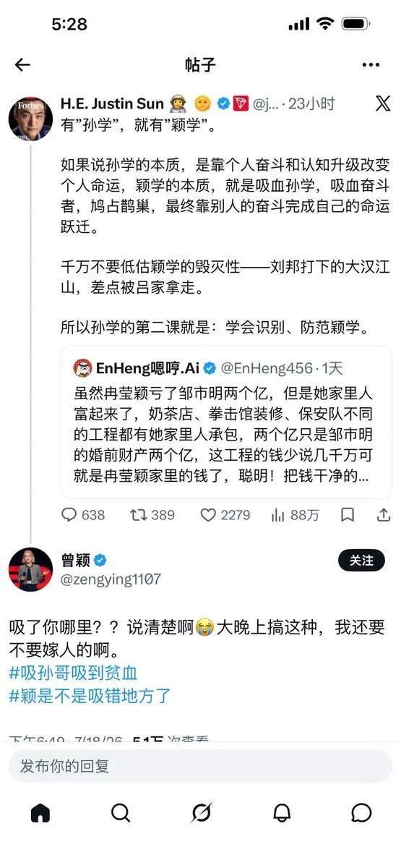
Task: Tap the back arrow icon
Action: click(x=22, y=65)
